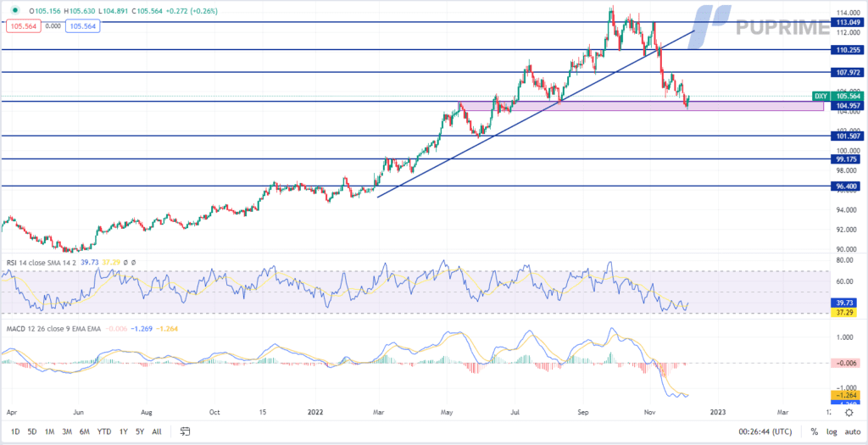This screenshot has height=445, width=868.
Task: Click the 101.507 horizontal line price label
Action: (847, 136)
